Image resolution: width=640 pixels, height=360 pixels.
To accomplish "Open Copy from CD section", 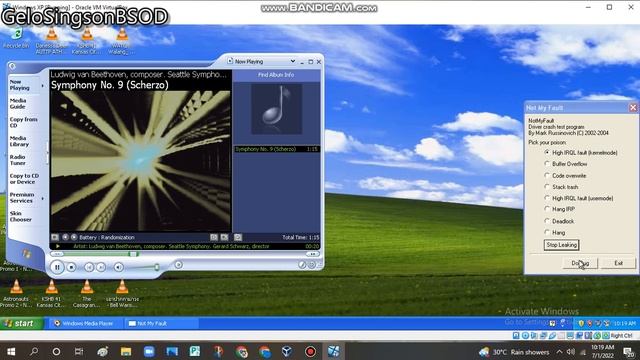I will click(x=23, y=122).
